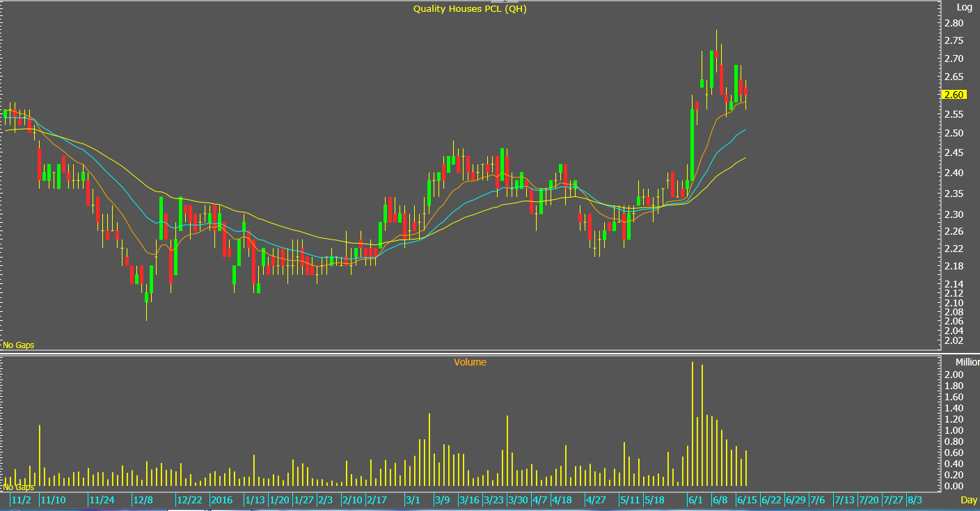Select the 7/27 date marker
The height and width of the screenshot is (511, 980).
[x=893, y=500]
